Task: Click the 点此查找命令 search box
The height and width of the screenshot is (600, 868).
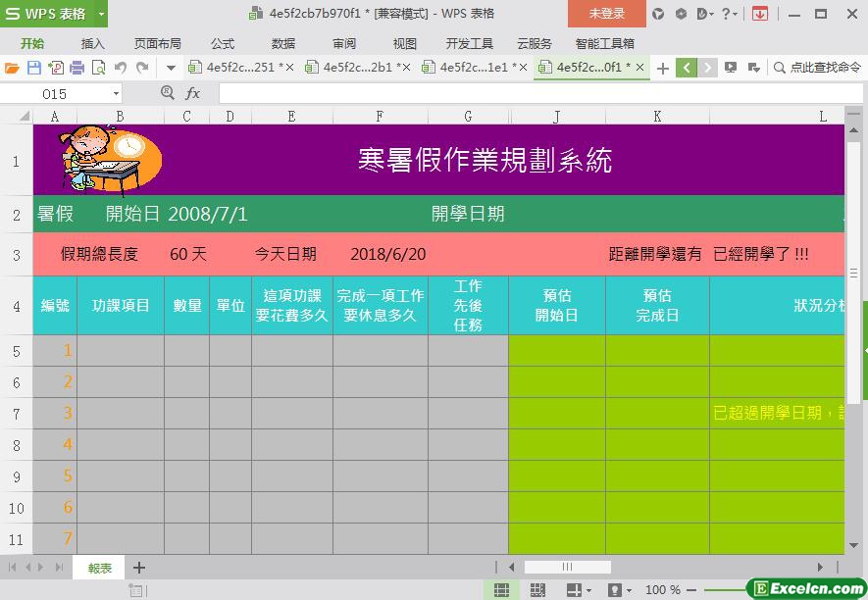Action: 817,68
